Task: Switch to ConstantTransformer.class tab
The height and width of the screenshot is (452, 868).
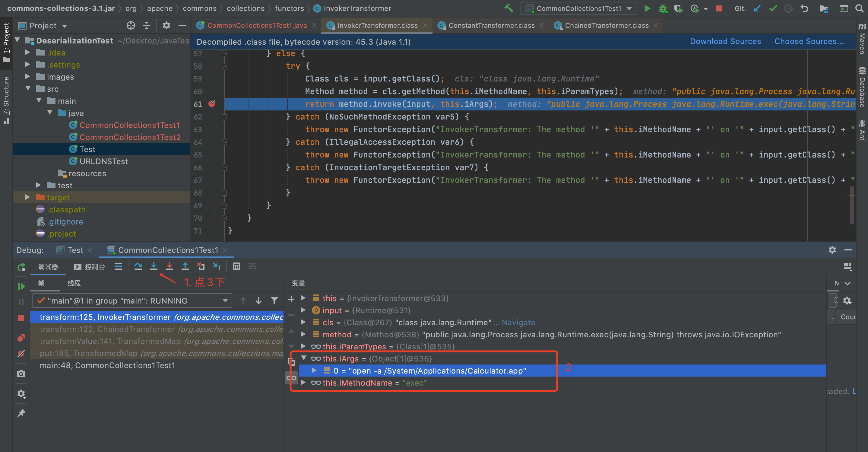Action: (x=491, y=26)
